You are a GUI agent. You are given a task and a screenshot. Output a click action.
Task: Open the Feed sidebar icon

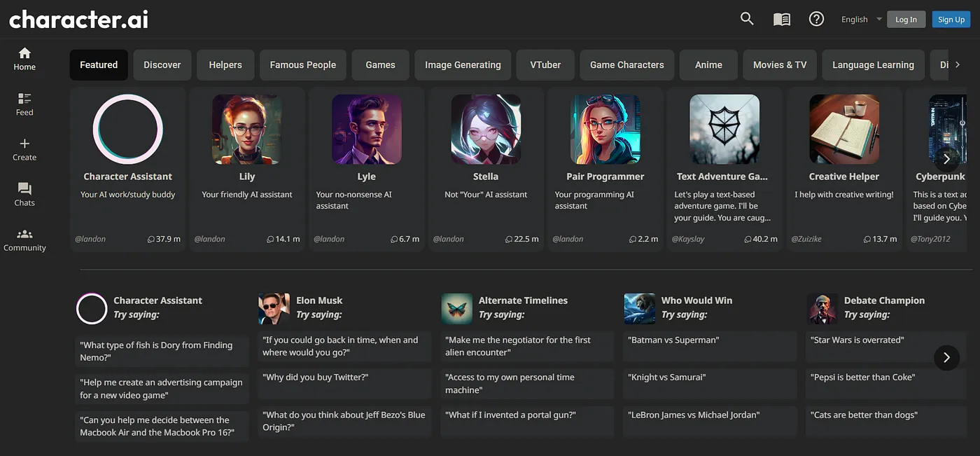(24, 104)
